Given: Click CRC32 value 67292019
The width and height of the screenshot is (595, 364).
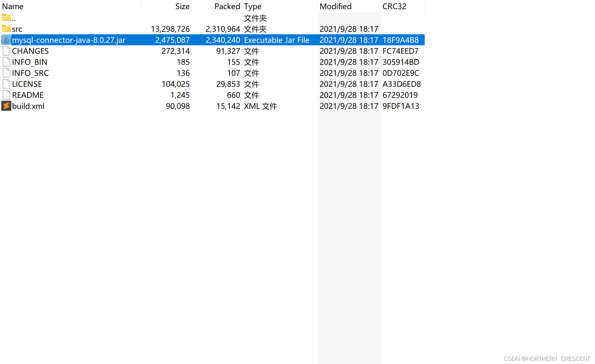Looking at the screenshot, I should click(x=400, y=95).
